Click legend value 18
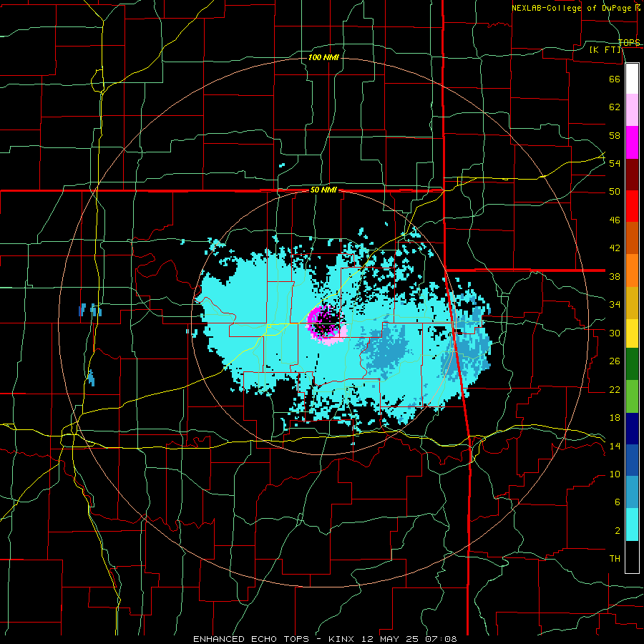The image size is (644, 644). (615, 418)
